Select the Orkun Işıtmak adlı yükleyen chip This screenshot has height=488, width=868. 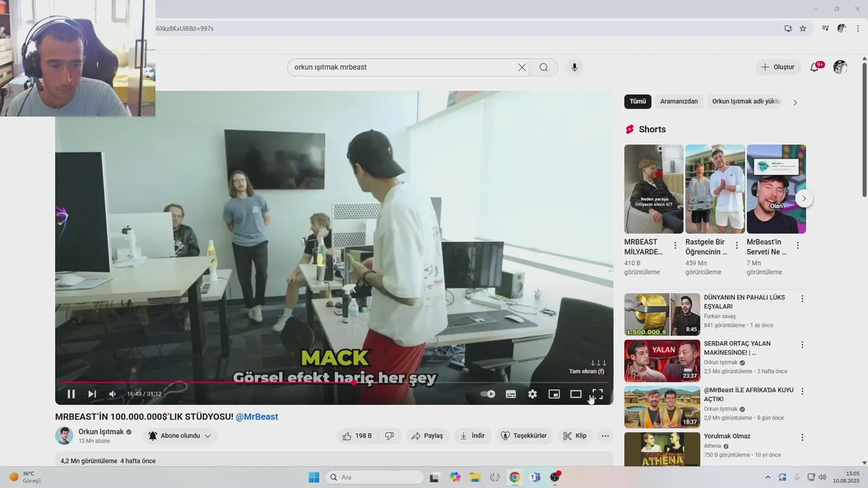[747, 102]
